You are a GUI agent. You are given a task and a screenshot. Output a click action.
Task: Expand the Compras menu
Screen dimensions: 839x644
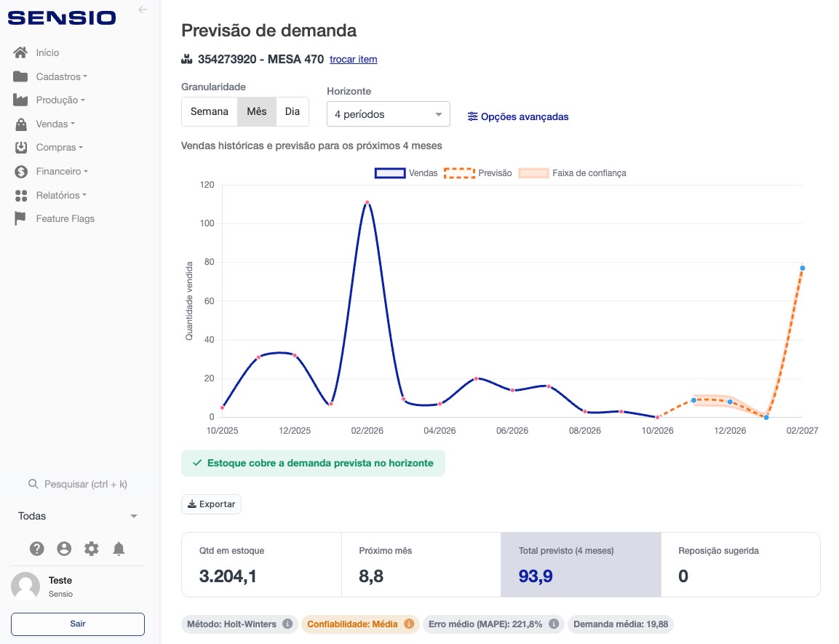59,148
